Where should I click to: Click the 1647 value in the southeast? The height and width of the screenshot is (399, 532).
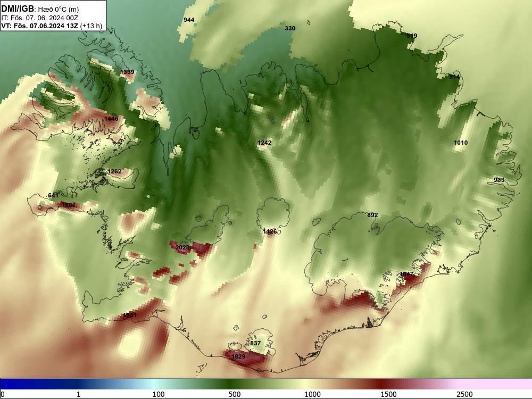pyautogui.click(x=406, y=274)
